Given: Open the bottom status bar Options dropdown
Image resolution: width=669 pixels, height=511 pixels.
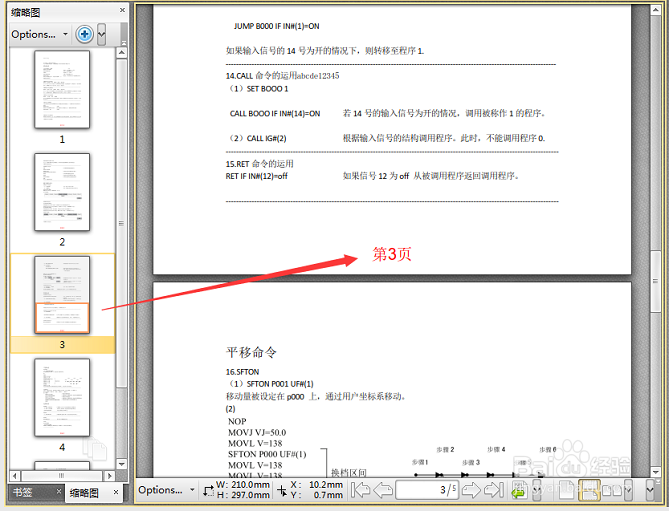Looking at the screenshot, I should pyautogui.click(x=166, y=490).
